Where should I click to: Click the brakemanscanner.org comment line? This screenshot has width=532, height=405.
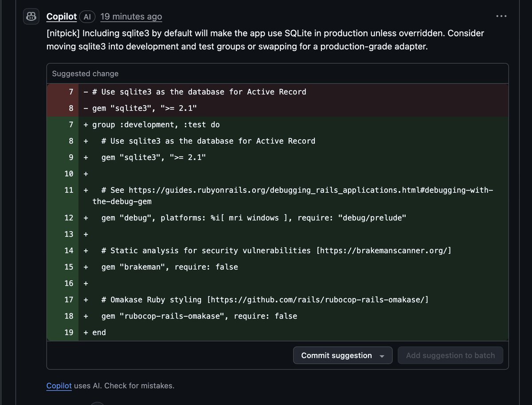coord(278,250)
